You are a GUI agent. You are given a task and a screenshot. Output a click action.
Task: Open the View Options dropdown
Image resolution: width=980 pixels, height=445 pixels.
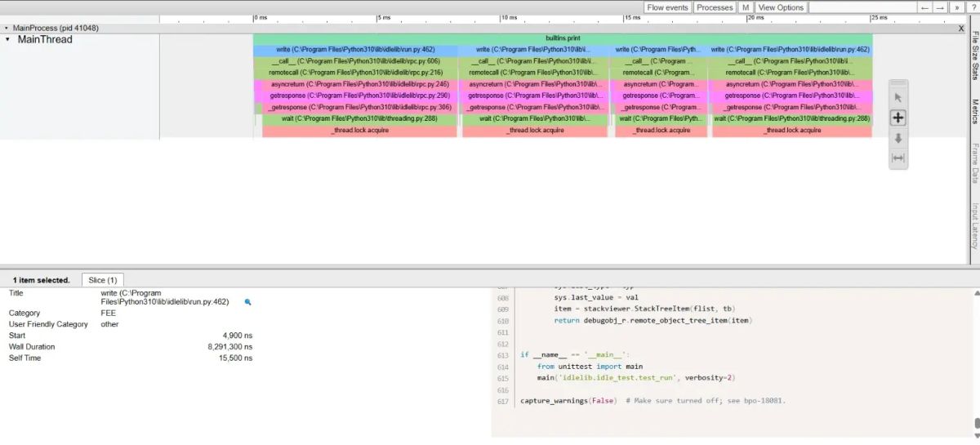[x=781, y=7]
